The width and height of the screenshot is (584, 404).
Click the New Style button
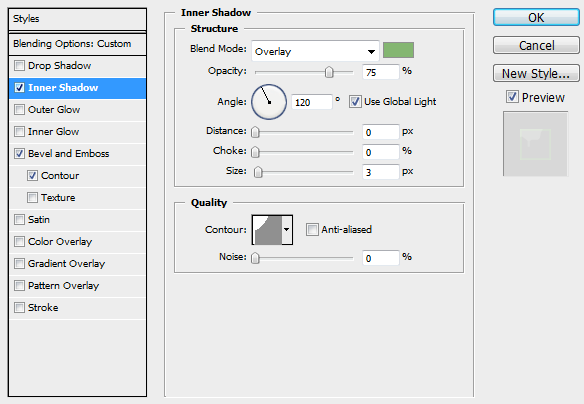(x=536, y=73)
